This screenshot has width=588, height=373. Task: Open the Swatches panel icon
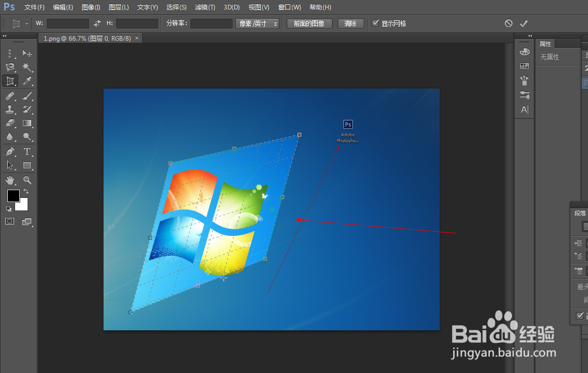525,66
